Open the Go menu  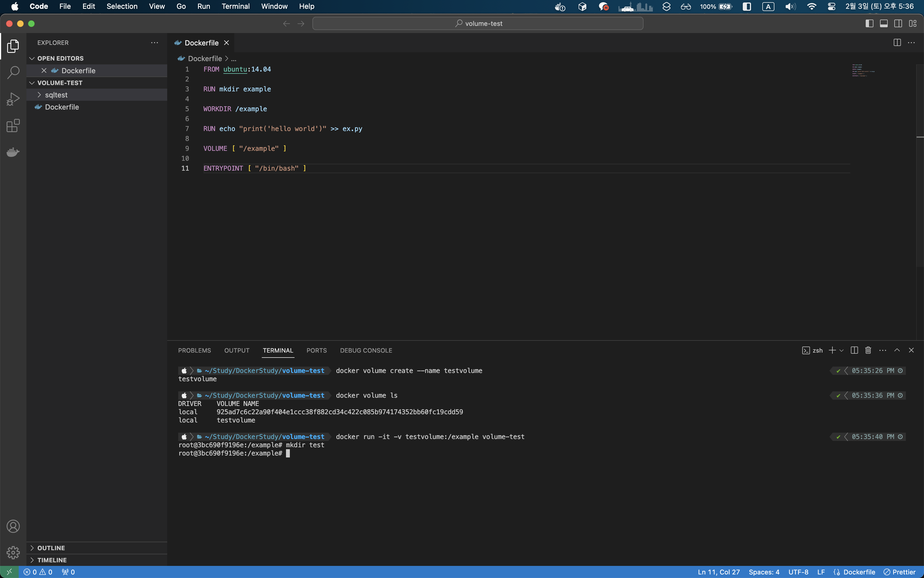coord(181,7)
